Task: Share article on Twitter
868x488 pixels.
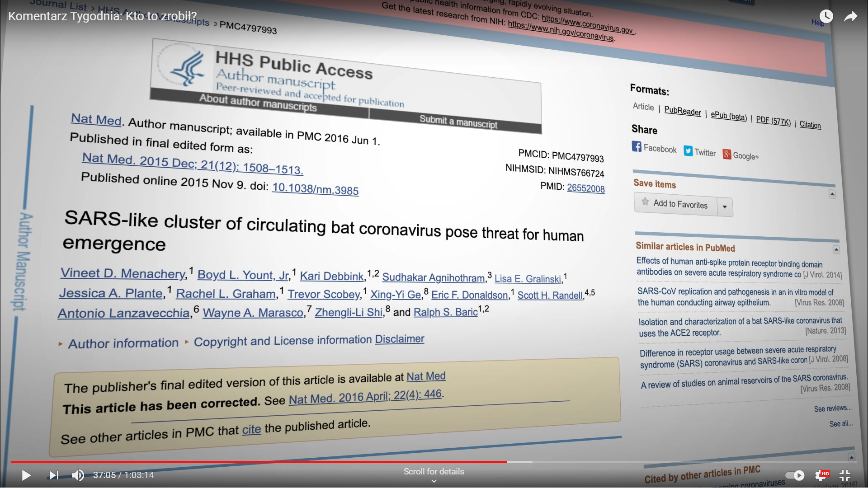Action: pyautogui.click(x=699, y=152)
